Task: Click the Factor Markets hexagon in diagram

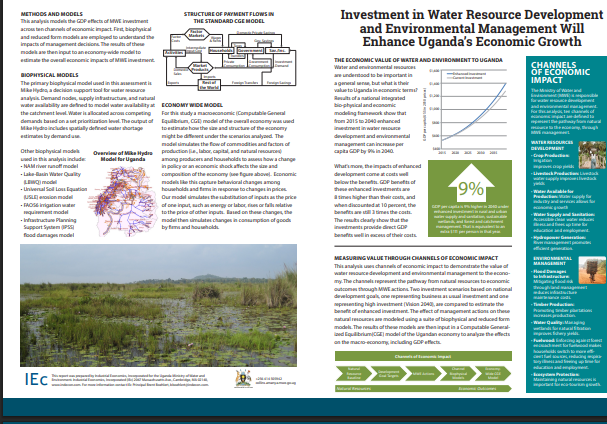Action: [x=197, y=34]
